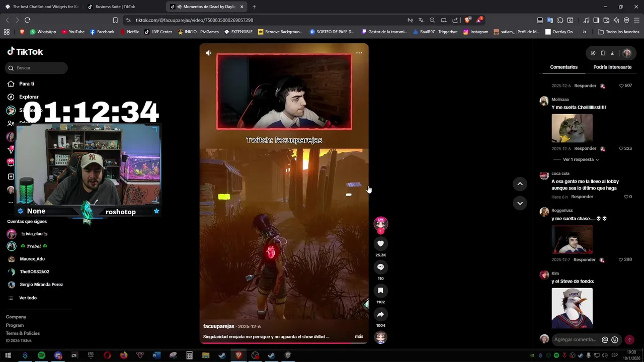Open the browser extensions puzzle icon
This screenshot has height=362, width=644.
560,20
